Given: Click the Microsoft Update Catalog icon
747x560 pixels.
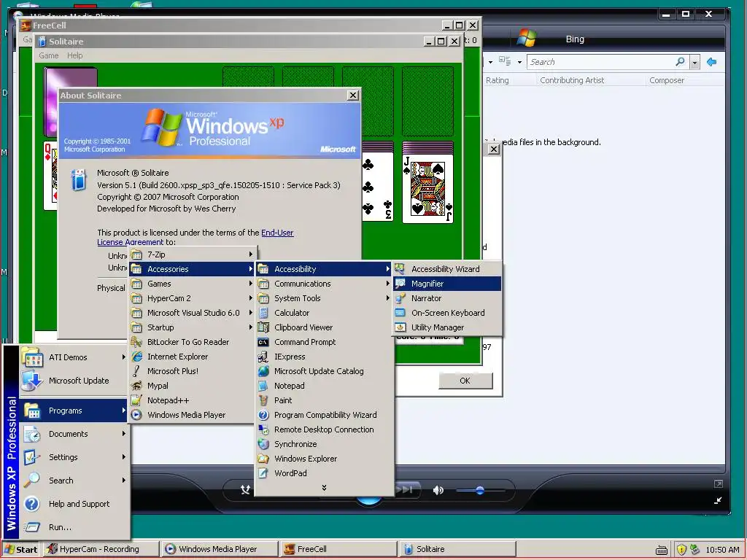Looking at the screenshot, I should (263, 371).
